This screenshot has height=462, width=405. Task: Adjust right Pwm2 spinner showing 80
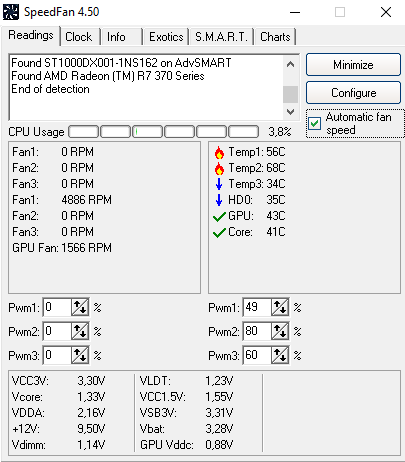click(x=280, y=331)
